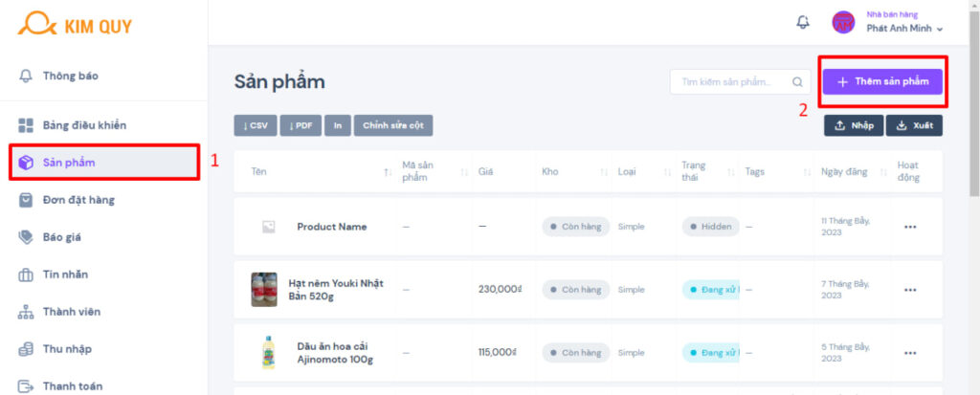Click the 115,000đ price
The image size is (980, 395).
point(498,353)
